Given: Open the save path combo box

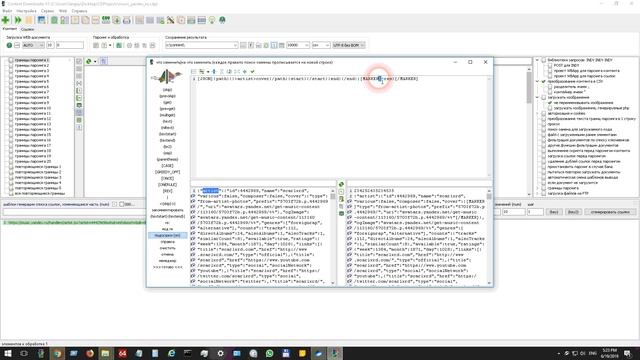Looking at the screenshot, I should 201,45.
